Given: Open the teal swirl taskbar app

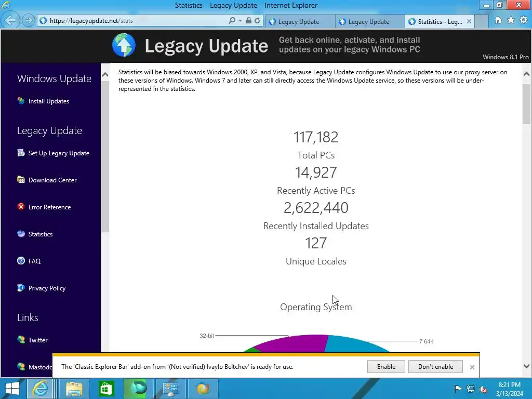Looking at the screenshot, I should pos(138,389).
